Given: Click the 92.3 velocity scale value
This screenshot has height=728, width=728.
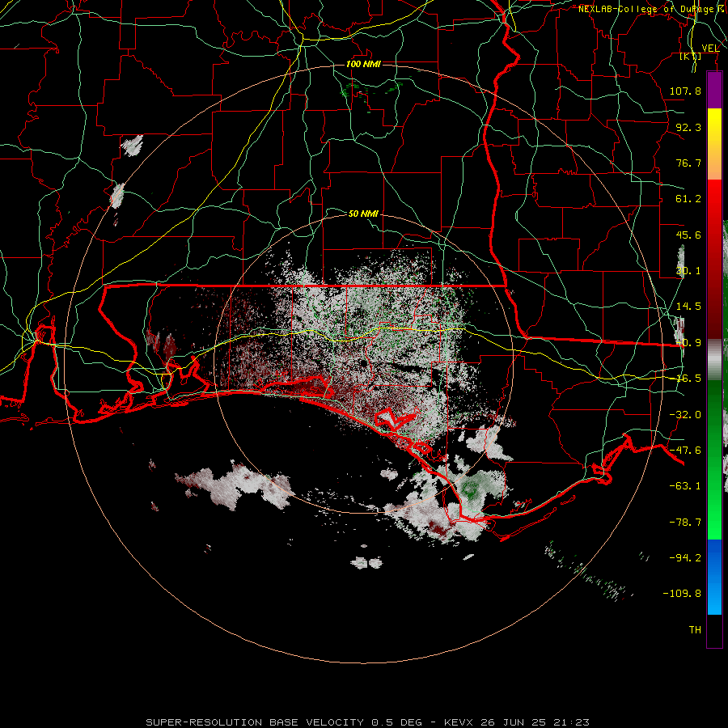Looking at the screenshot, I should [x=688, y=127].
